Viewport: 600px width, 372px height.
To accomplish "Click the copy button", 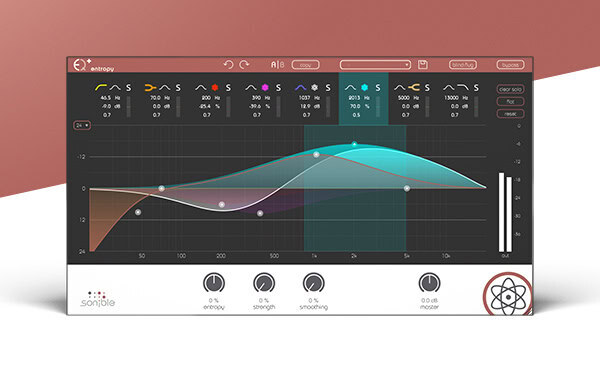I will pyautogui.click(x=305, y=65).
